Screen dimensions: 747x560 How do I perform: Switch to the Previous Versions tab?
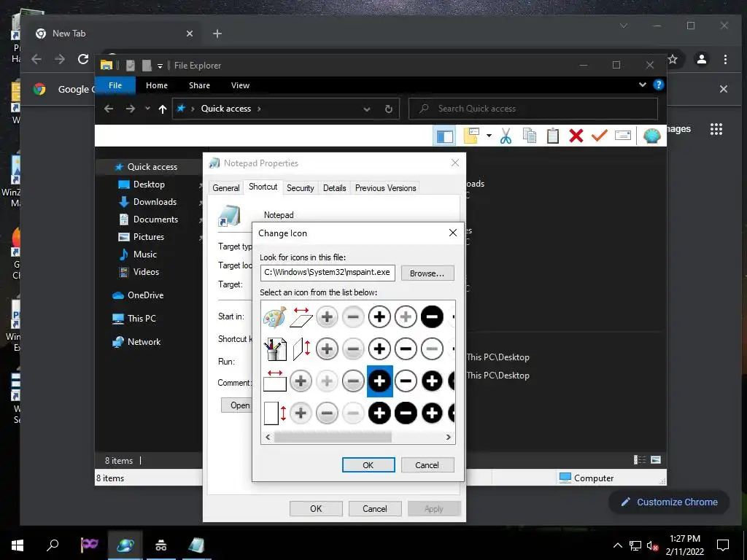coord(385,188)
